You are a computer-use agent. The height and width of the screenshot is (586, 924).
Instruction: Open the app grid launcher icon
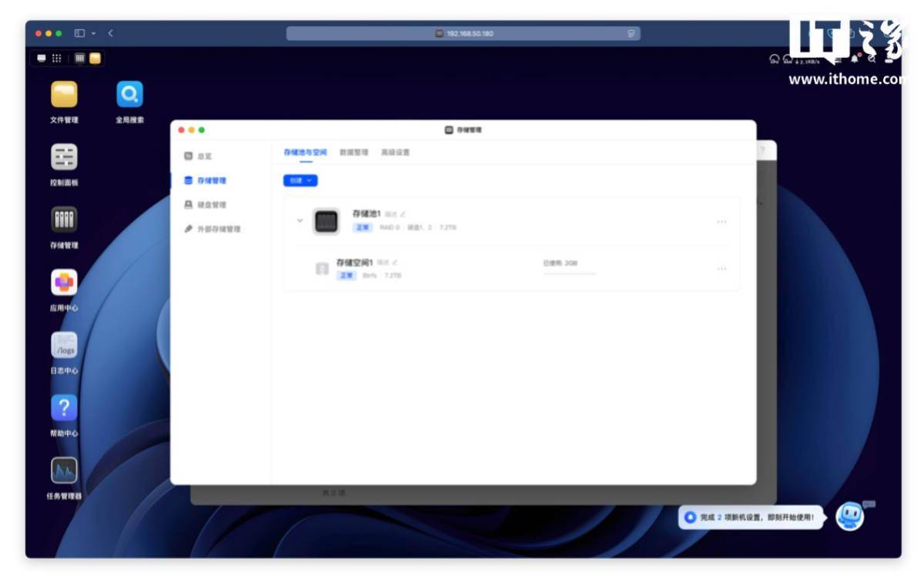click(x=57, y=59)
